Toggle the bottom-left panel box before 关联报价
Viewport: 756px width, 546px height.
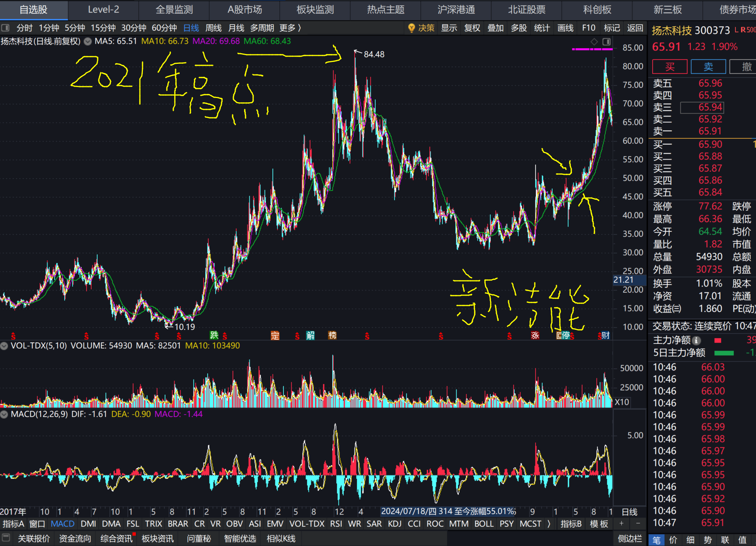(x=6, y=538)
